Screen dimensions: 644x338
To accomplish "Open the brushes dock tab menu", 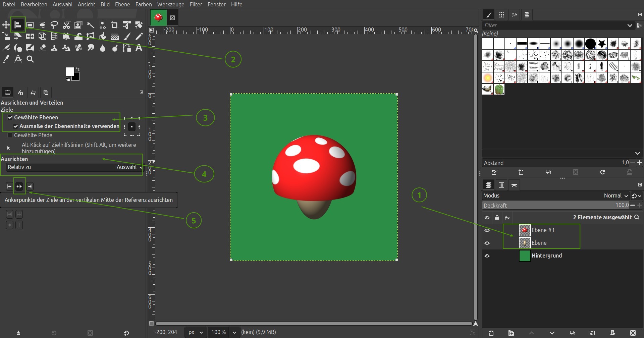I will coord(640,14).
